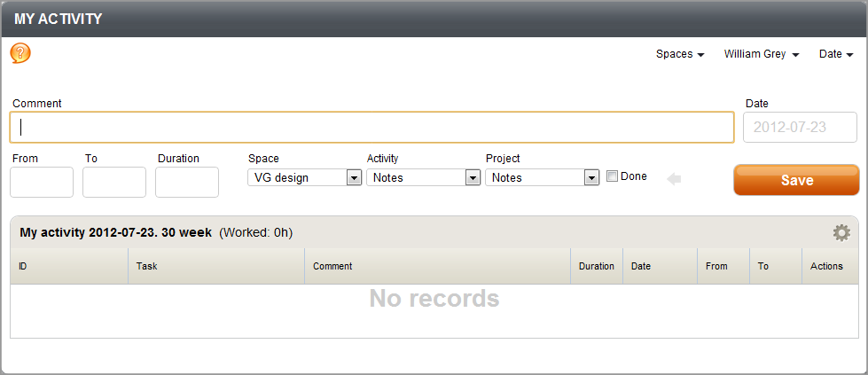
Task: Click the To time input box
Action: coord(114,183)
